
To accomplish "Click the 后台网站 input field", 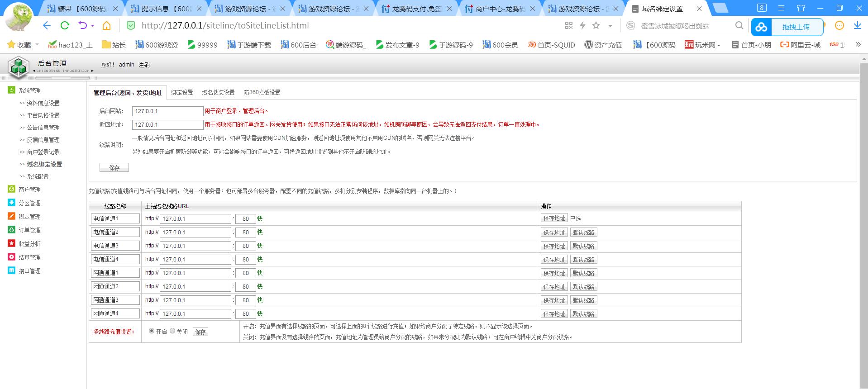I will (167, 111).
